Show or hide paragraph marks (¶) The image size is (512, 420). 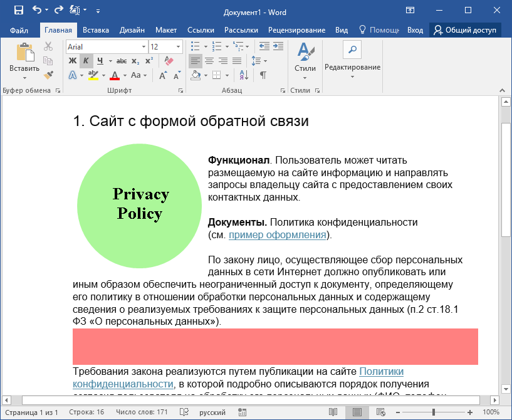(263, 75)
